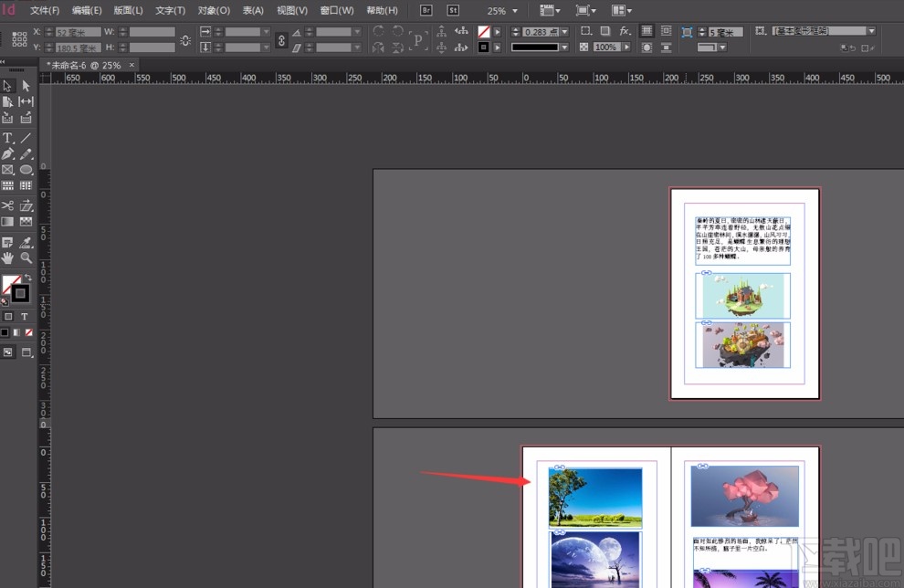Expand the stroke weight 0.283 dropdown
This screenshot has height=588, width=904.
565,32
